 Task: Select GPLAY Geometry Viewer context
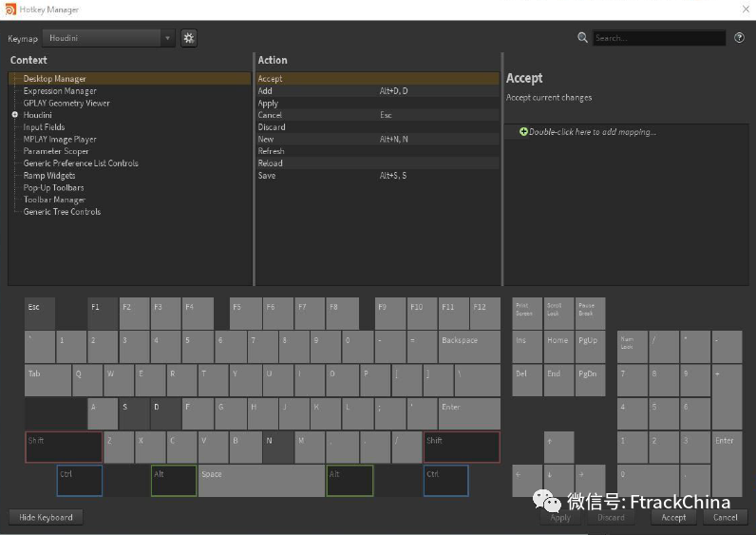click(x=66, y=103)
